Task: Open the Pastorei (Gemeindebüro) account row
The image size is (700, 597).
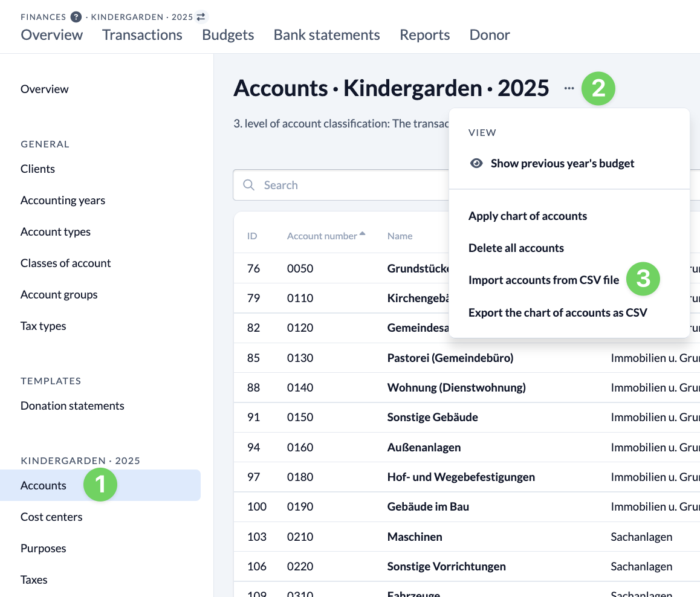Action: [x=450, y=358]
